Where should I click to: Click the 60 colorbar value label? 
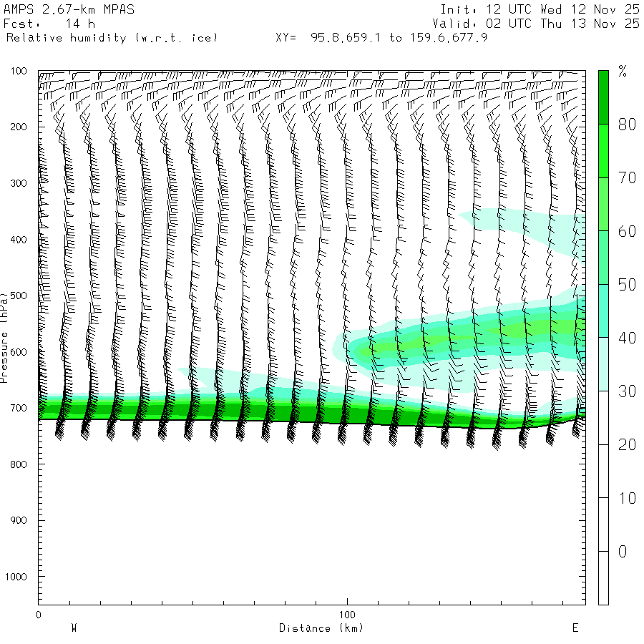tap(627, 231)
